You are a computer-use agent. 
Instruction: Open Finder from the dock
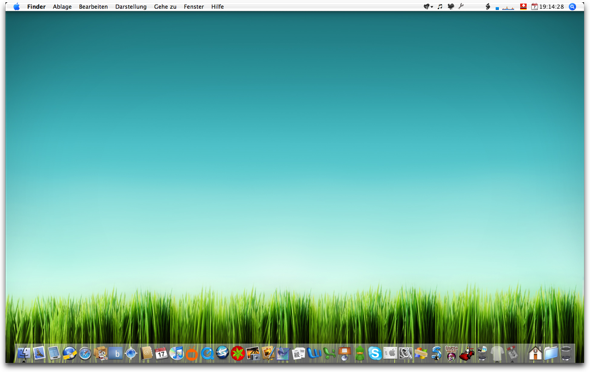point(24,353)
